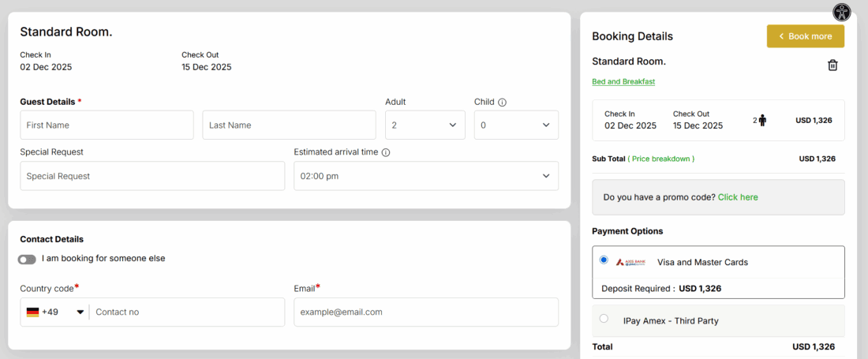Open the Adult count dropdown
Screen dimensions: 868x359
pos(425,125)
